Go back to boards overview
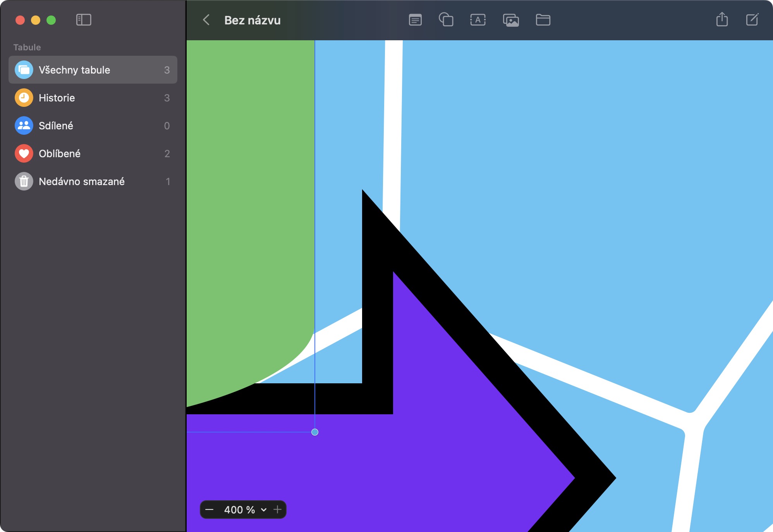This screenshot has width=773, height=532. click(206, 20)
